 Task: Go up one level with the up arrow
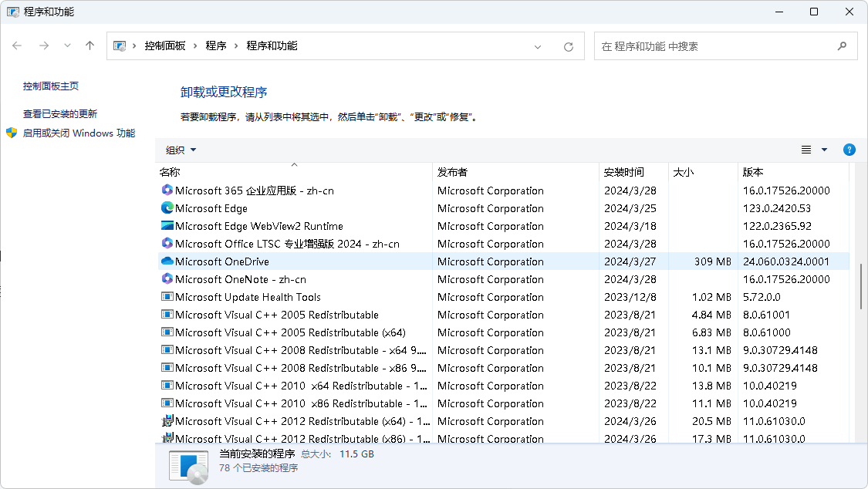tap(90, 46)
